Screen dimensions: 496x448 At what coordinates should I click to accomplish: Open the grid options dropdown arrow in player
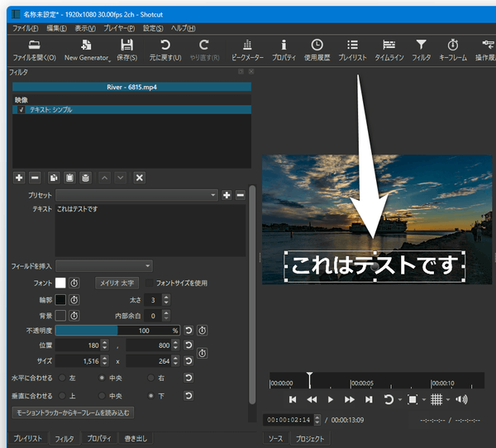coord(448,399)
